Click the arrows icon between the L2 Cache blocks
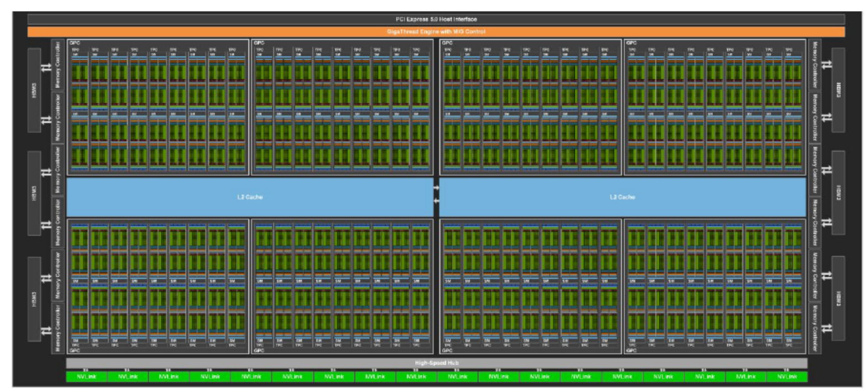 436,194
